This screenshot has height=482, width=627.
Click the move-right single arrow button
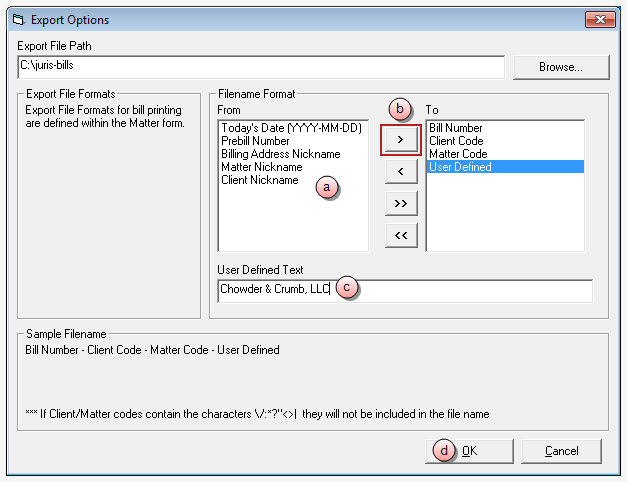401,140
